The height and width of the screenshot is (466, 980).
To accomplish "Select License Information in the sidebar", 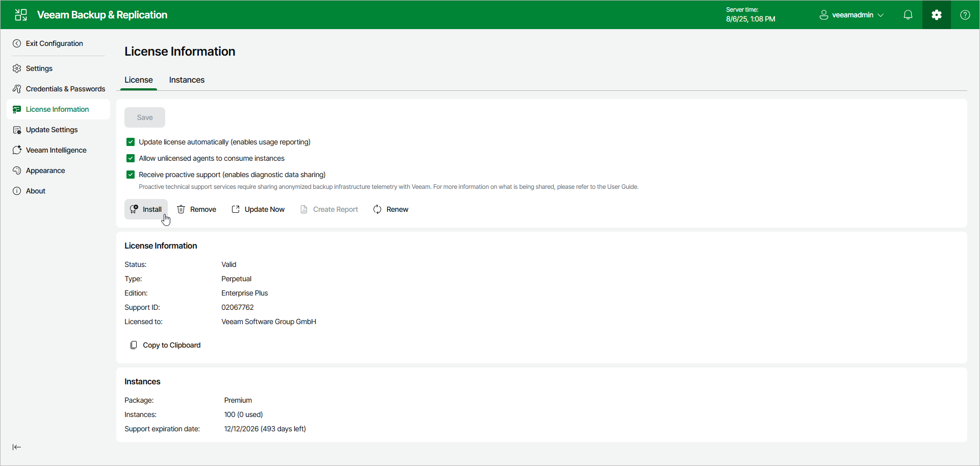I will pos(58,109).
